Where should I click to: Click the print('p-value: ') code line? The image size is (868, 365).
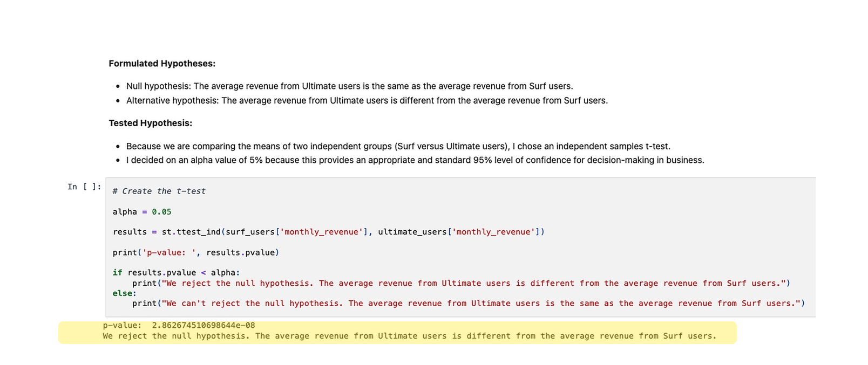point(196,252)
